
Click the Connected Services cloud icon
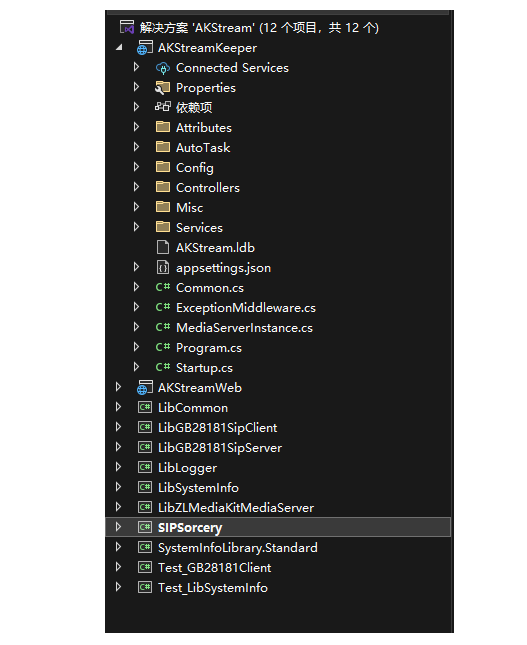click(x=163, y=68)
